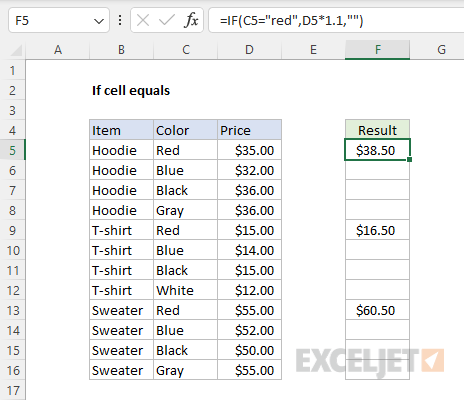Open the formula bar options dots

(x=120, y=21)
